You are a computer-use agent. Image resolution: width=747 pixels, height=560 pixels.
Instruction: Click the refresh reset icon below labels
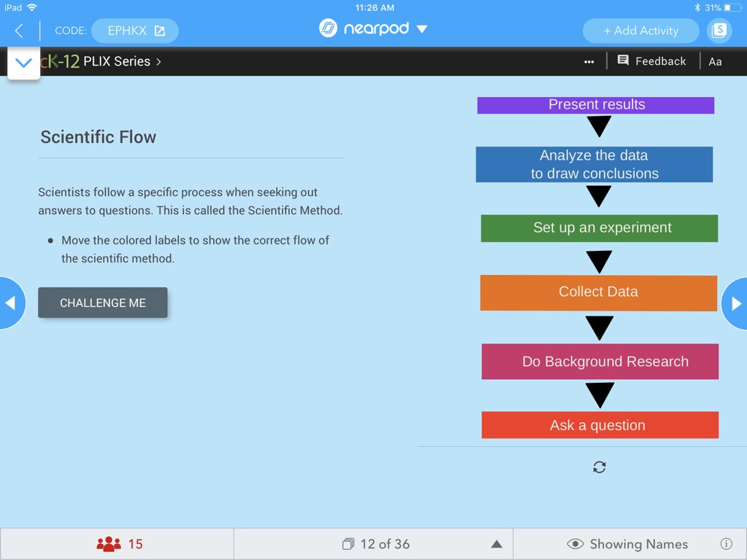point(600,467)
